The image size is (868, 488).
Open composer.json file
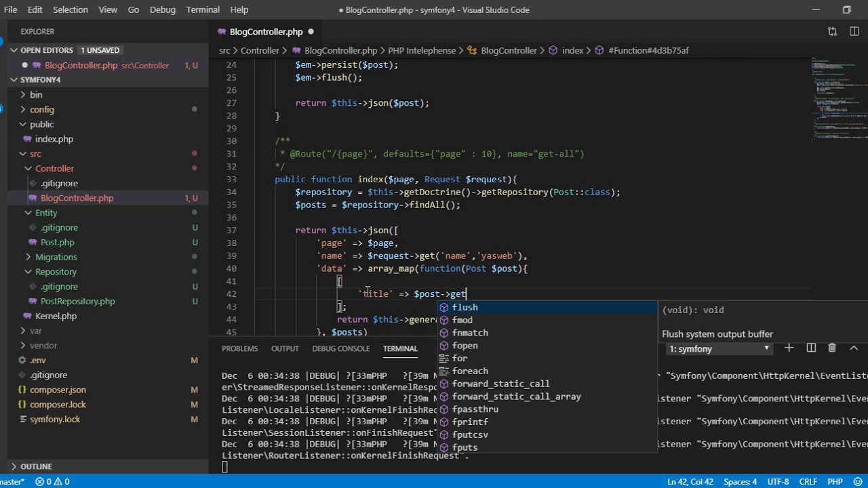tap(58, 390)
